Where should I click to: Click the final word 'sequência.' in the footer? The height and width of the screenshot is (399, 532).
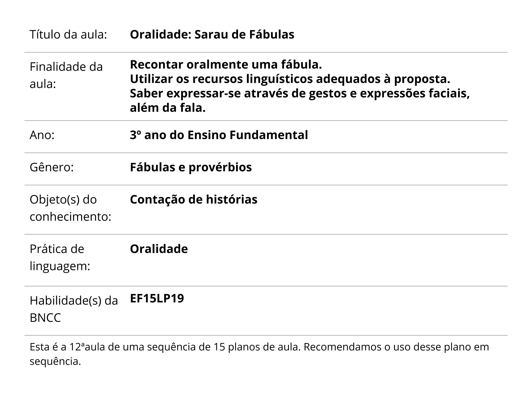coord(55,361)
